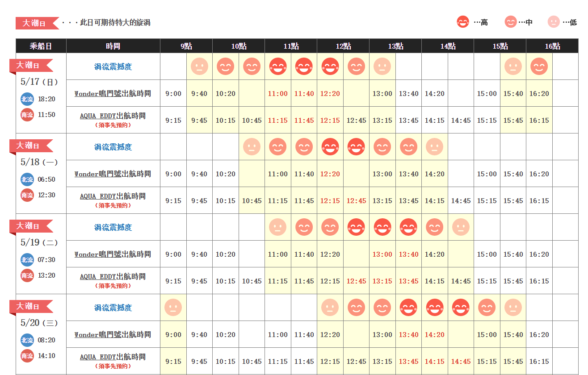Click the 9點 column header
Screen dimensions: 588x375
pos(186,46)
